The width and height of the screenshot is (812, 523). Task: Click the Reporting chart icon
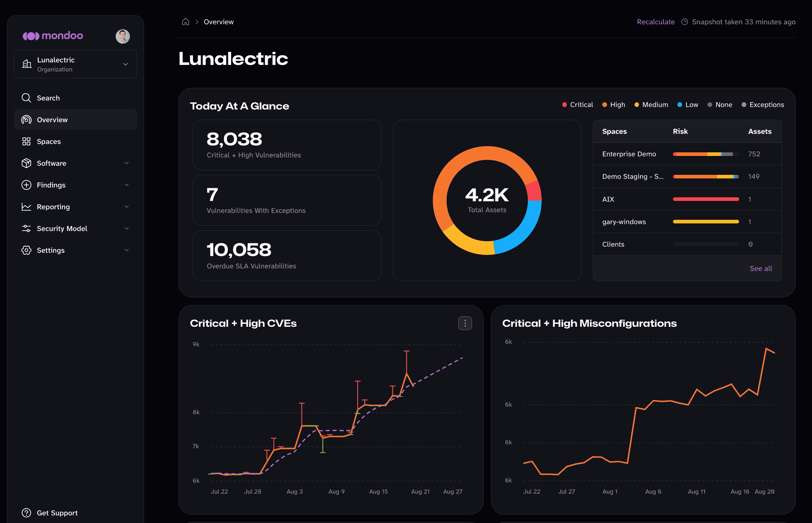[26, 207]
